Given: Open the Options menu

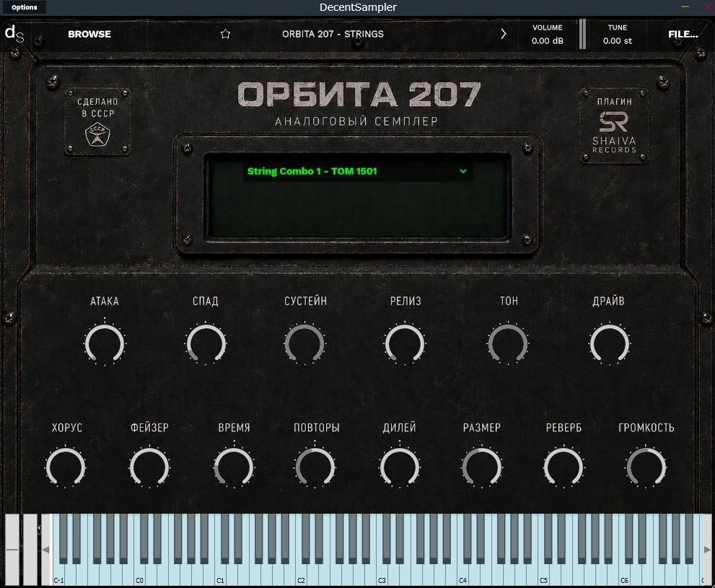Looking at the screenshot, I should pyautogui.click(x=24, y=7).
